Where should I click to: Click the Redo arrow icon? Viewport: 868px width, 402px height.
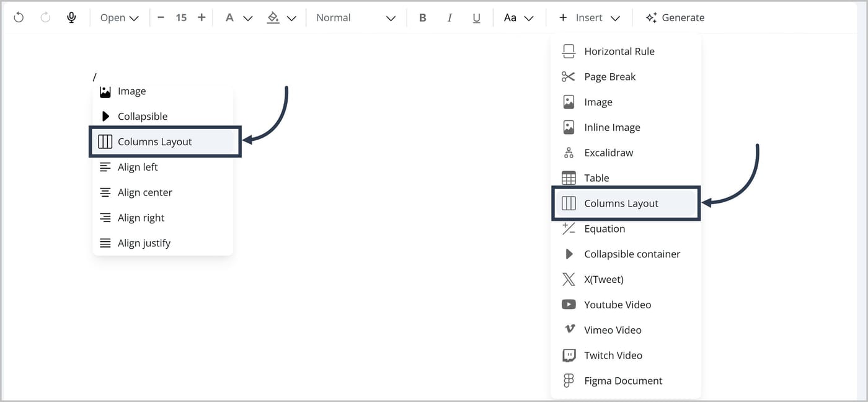click(45, 17)
